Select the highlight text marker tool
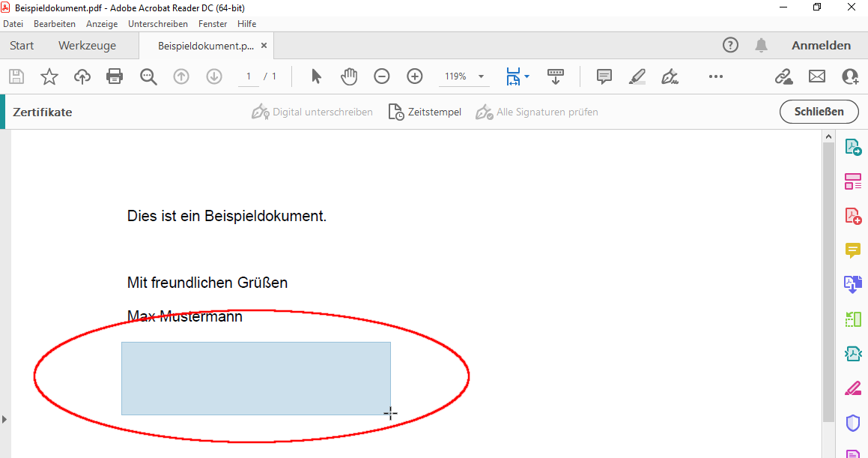868x458 pixels. pos(637,76)
